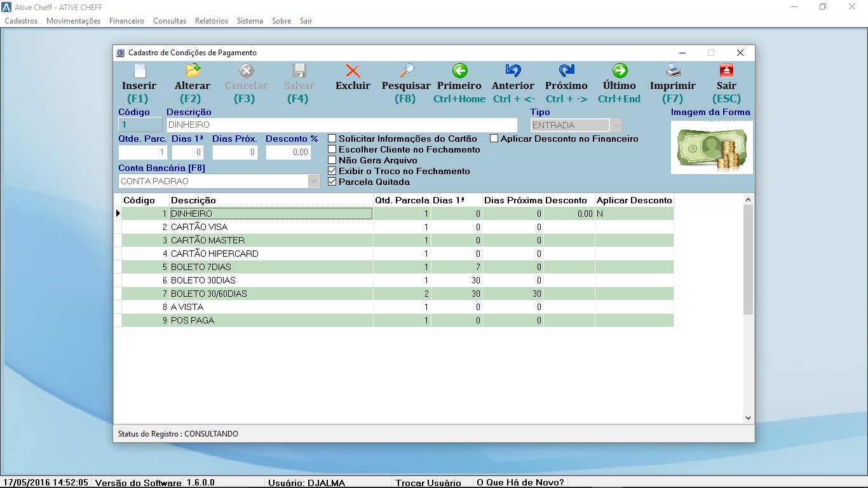The height and width of the screenshot is (488, 868).
Task: Click the money image thumbnail
Action: 712,147
